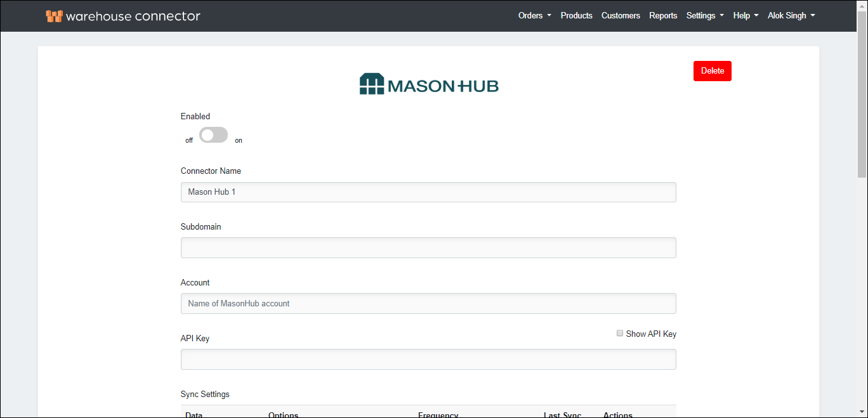Viewport: 868px width, 418px height.
Task: Click the red Delete button
Action: [712, 70]
